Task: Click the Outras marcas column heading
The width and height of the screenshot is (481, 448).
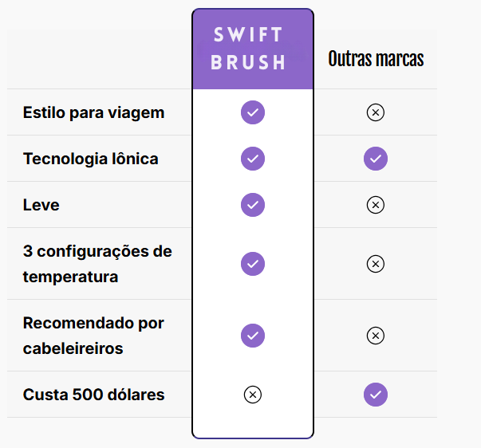Action: [376, 58]
